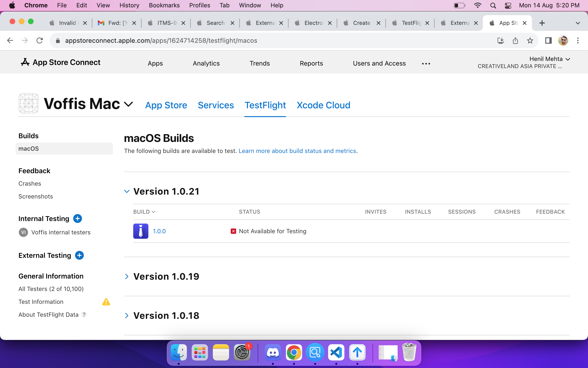This screenshot has height=368, width=588.
Task: Expand the Version 1.0.18 section
Action: point(127,315)
